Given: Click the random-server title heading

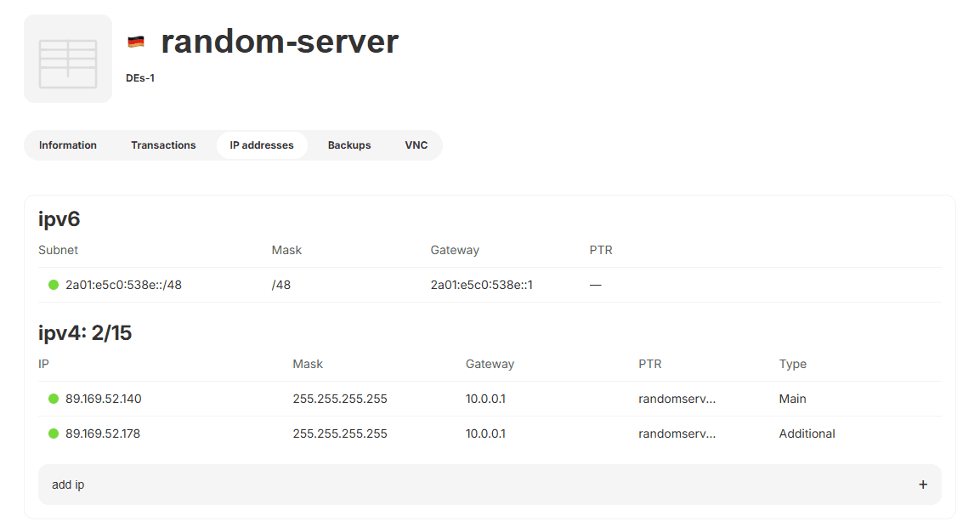Looking at the screenshot, I should pos(280,42).
